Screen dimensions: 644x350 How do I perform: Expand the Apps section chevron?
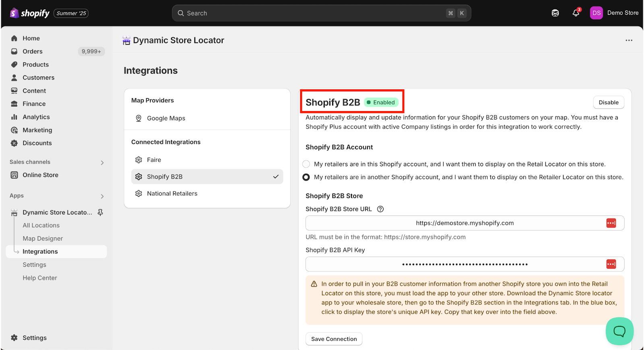(x=102, y=196)
